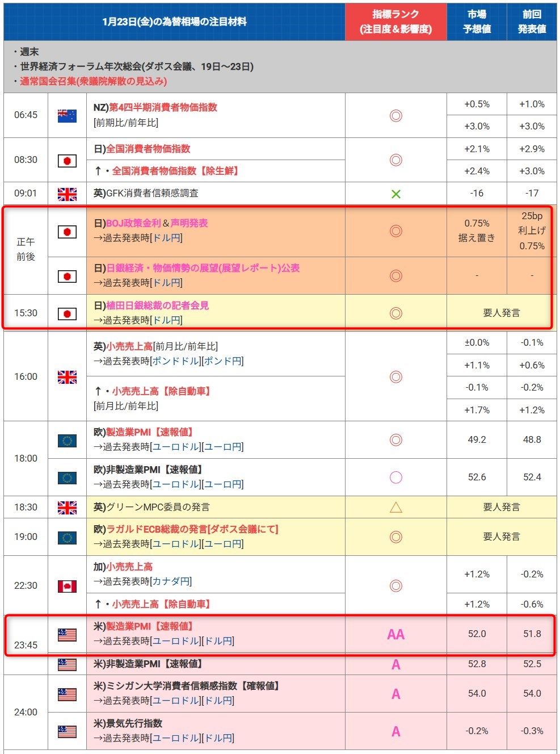Click the 通常国会召集 red headline link
Viewport: 560px width, 754px height.
click(x=93, y=81)
